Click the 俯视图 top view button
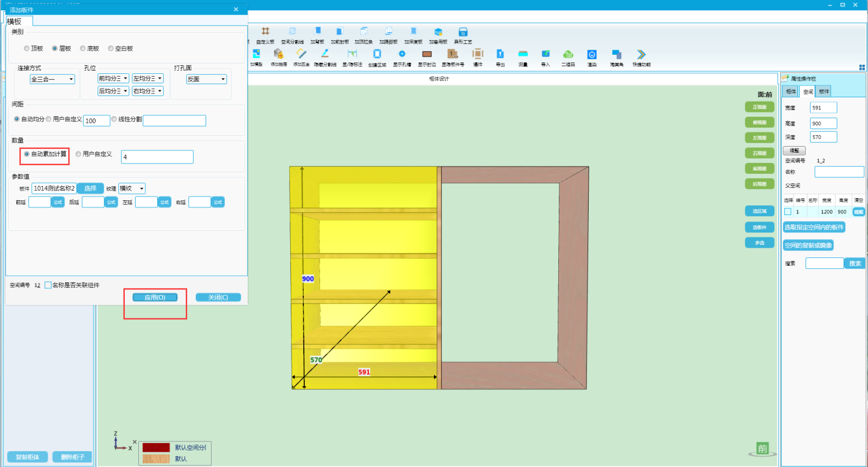Viewport: 868px width, 467px height. 759,123
